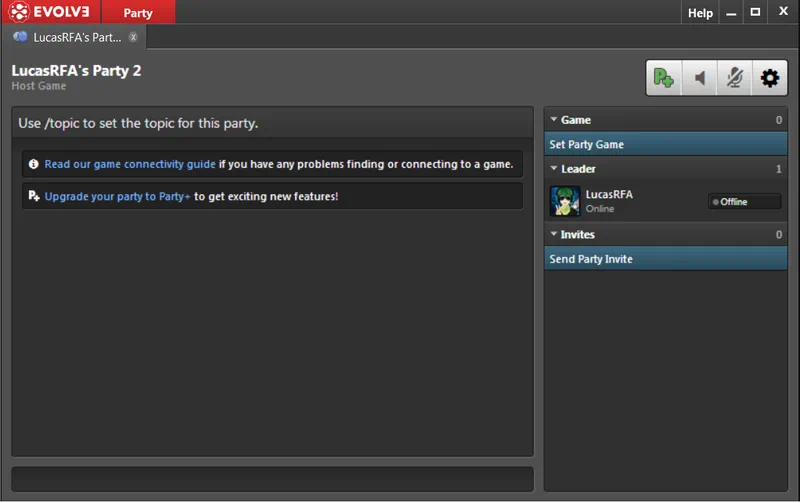Mute party speaker audio
Viewport: 800px width, 503px height.
(x=699, y=78)
